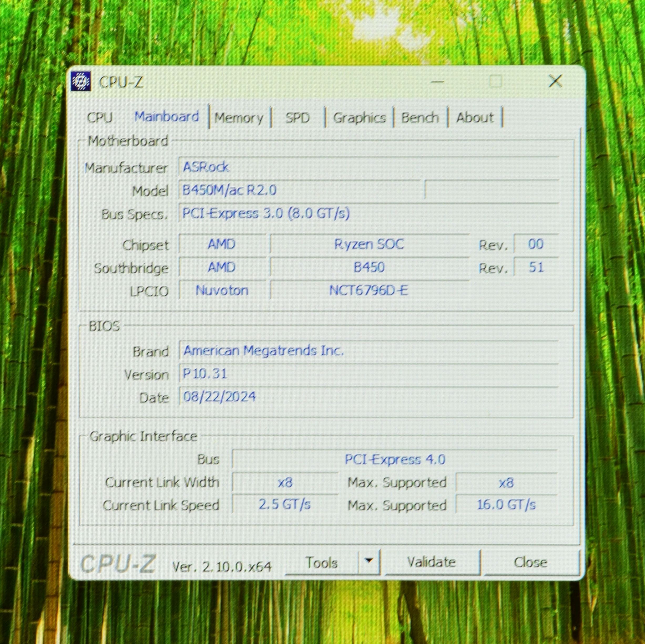Viewport: 645px width, 644px height.
Task: Click the Manufacturer label
Action: pos(126,168)
